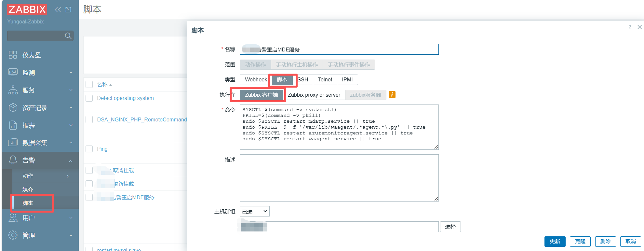Click the 更新 update button
Image resolution: width=644 pixels, height=251 pixels.
point(555,241)
